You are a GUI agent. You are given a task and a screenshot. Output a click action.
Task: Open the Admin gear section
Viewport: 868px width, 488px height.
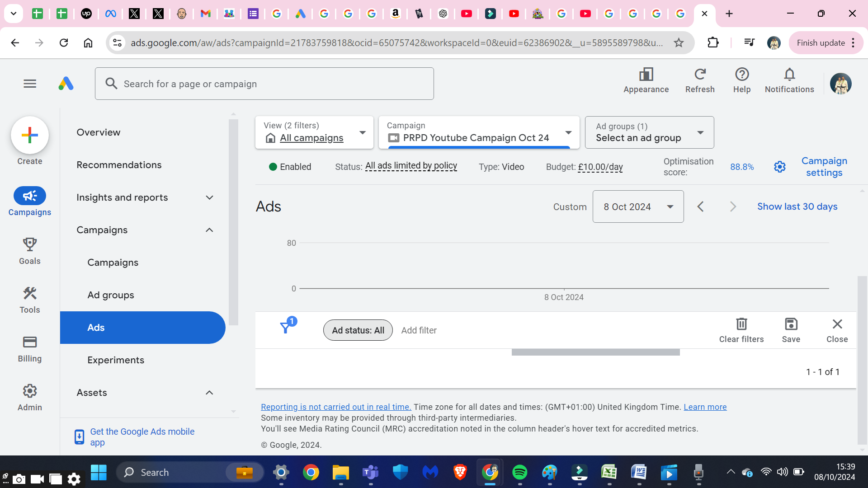[30, 397]
